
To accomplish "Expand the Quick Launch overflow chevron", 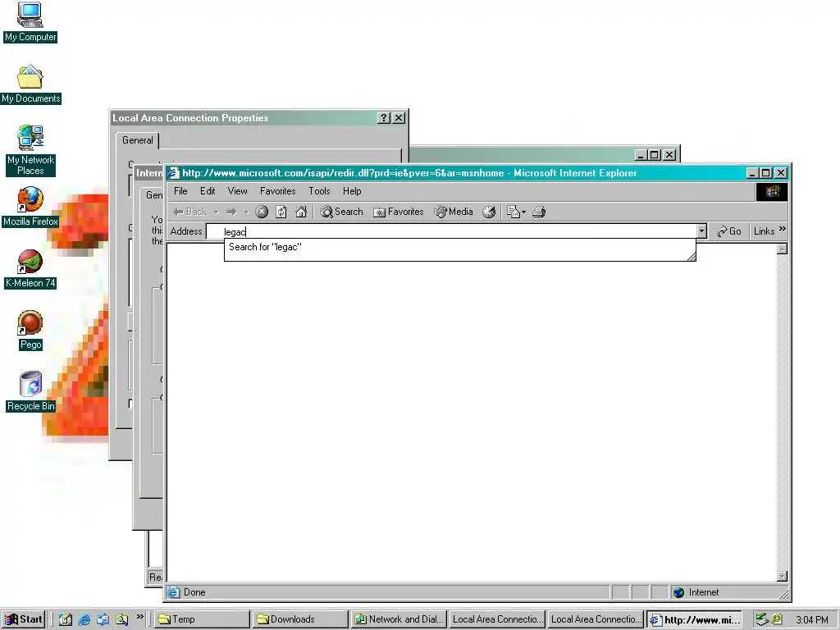I will (x=139, y=617).
